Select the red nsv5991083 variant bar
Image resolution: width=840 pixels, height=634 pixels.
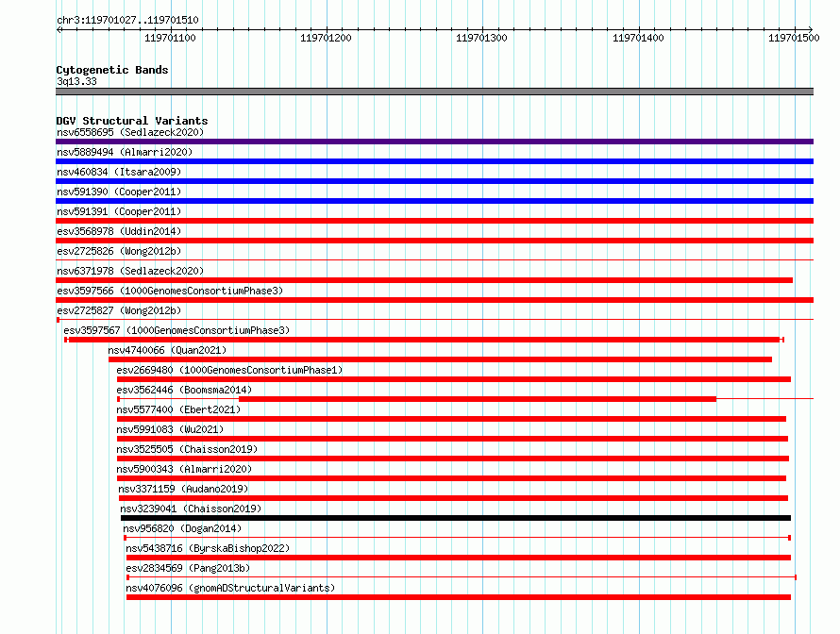click(453, 439)
